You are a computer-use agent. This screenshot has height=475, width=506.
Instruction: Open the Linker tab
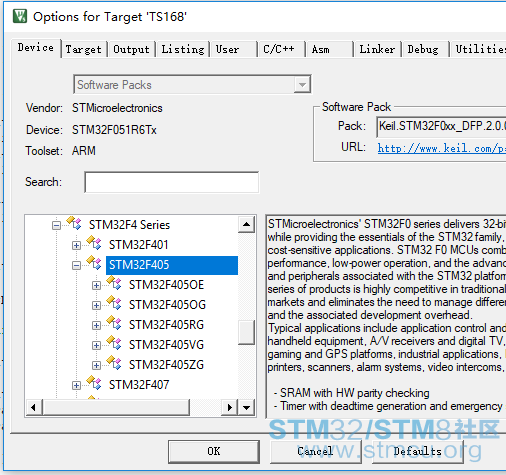(377, 49)
